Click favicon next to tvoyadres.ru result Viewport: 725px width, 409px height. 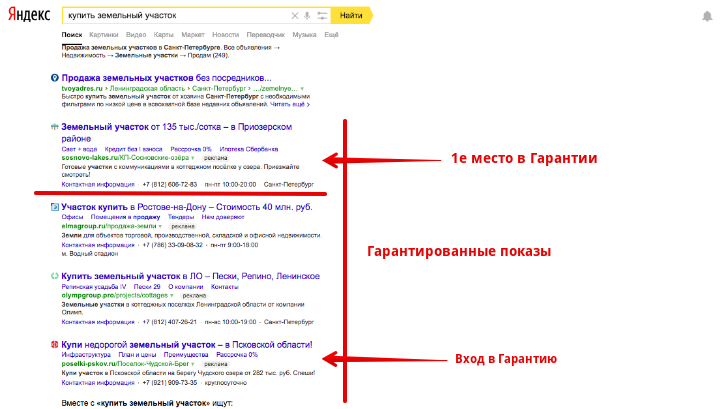[55, 78]
